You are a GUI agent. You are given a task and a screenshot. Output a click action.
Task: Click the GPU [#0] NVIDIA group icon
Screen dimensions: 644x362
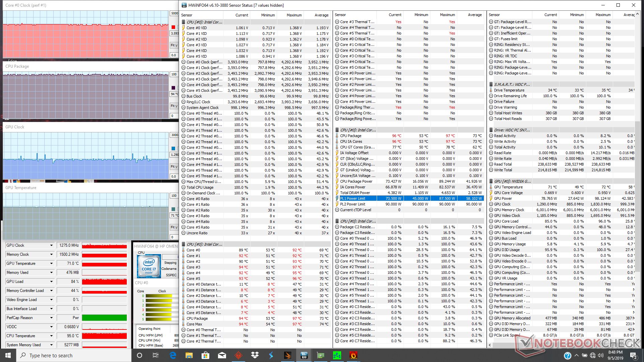(x=491, y=181)
